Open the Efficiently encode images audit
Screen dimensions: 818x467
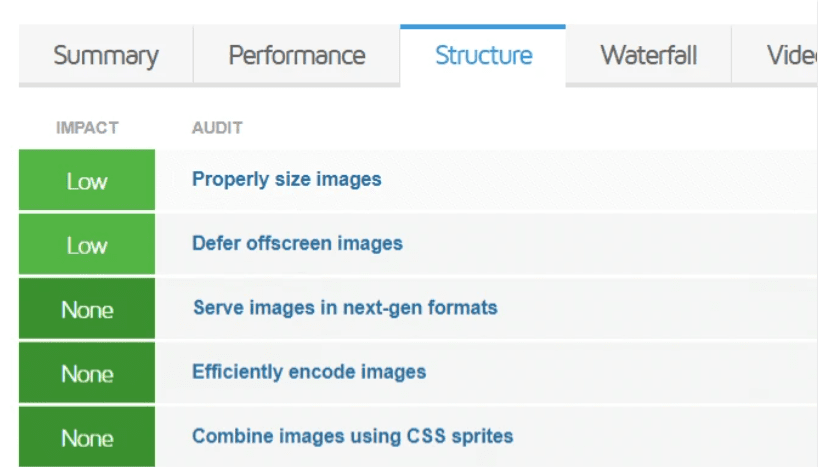click(x=309, y=372)
